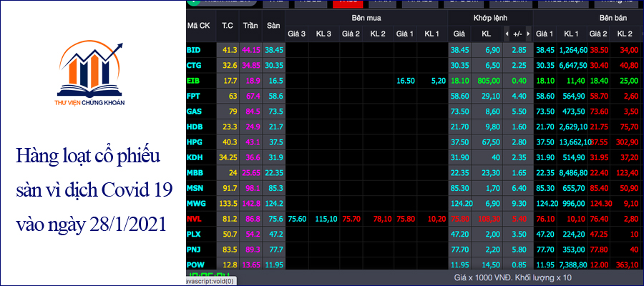Open the HDB stock ticker
This screenshot has height=286, width=644.
pyautogui.click(x=194, y=127)
